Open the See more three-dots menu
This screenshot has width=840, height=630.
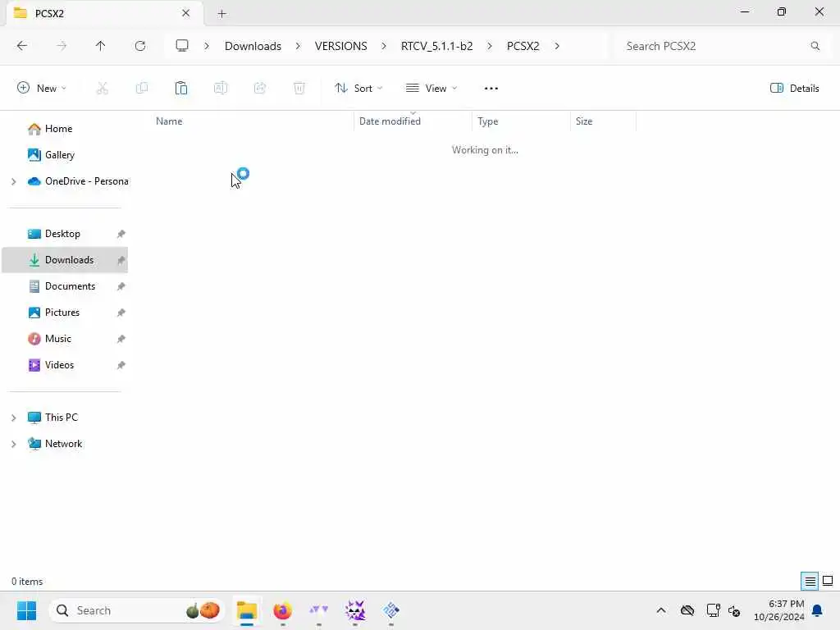tap(491, 89)
